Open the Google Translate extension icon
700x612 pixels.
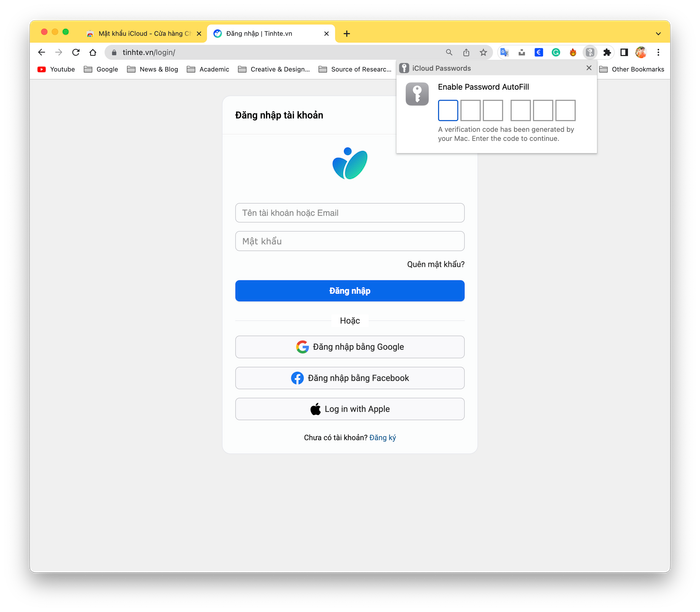pos(504,52)
